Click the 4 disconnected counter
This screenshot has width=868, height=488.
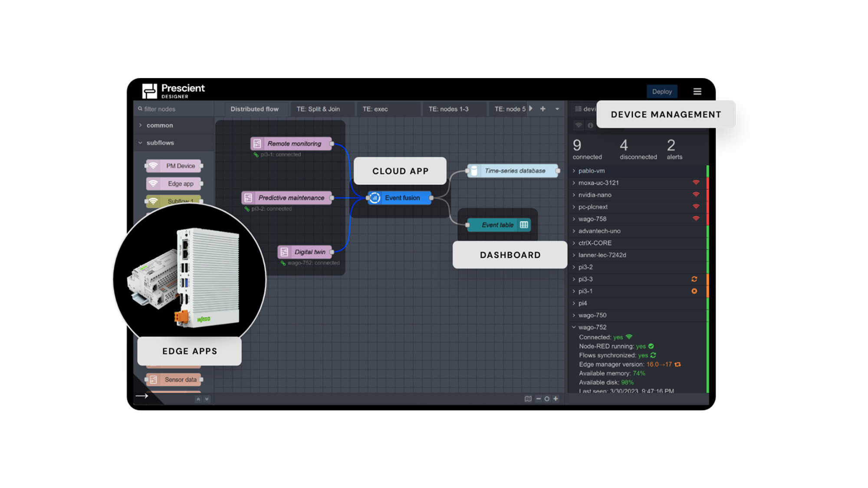click(x=638, y=150)
